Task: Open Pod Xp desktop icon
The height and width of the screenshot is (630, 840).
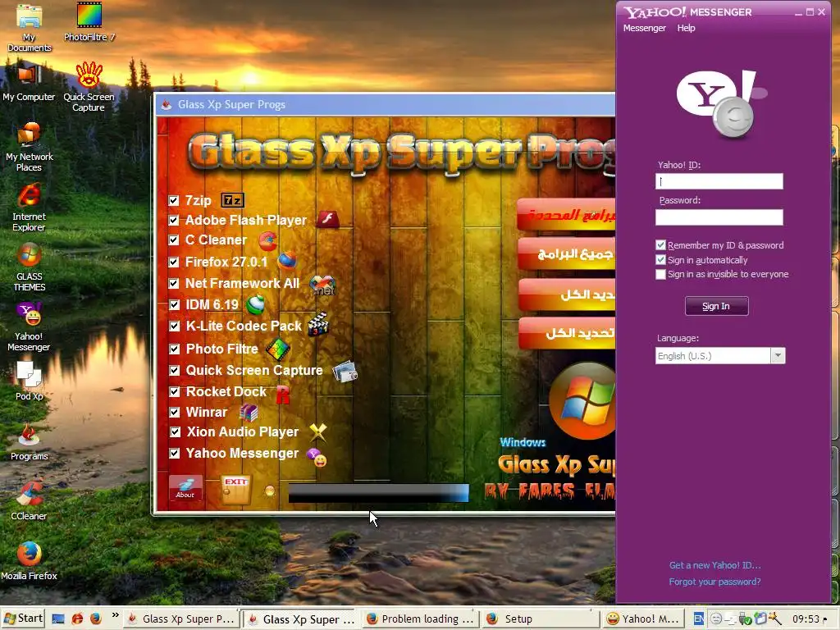Action: click(x=29, y=381)
